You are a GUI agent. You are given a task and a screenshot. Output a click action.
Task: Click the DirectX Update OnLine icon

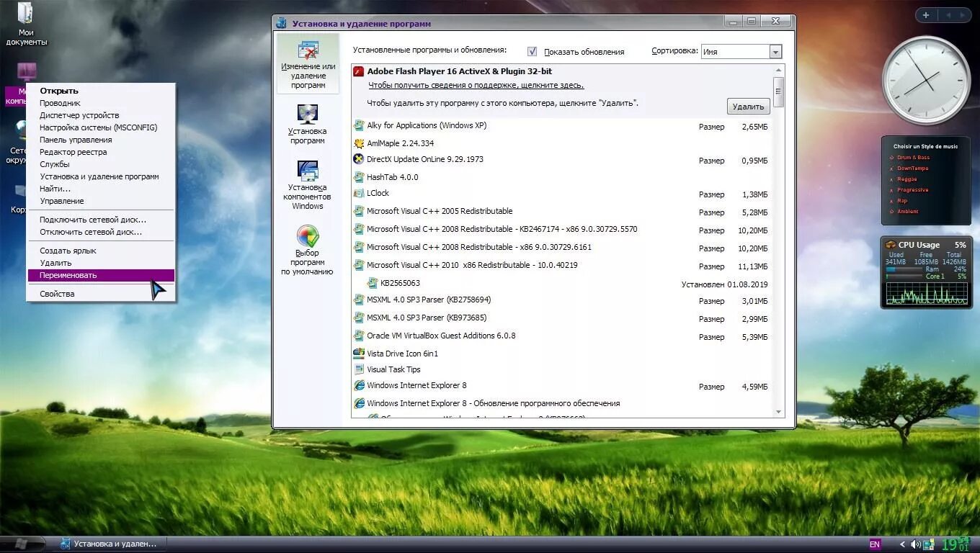click(x=359, y=159)
